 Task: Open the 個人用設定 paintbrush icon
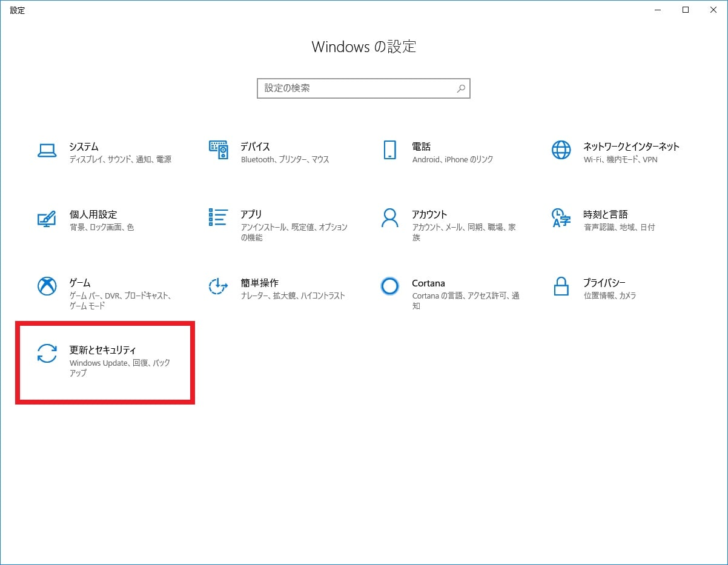click(47, 218)
